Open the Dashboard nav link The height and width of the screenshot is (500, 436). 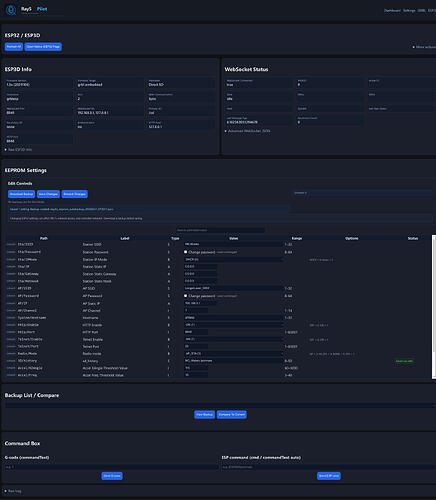[392, 11]
